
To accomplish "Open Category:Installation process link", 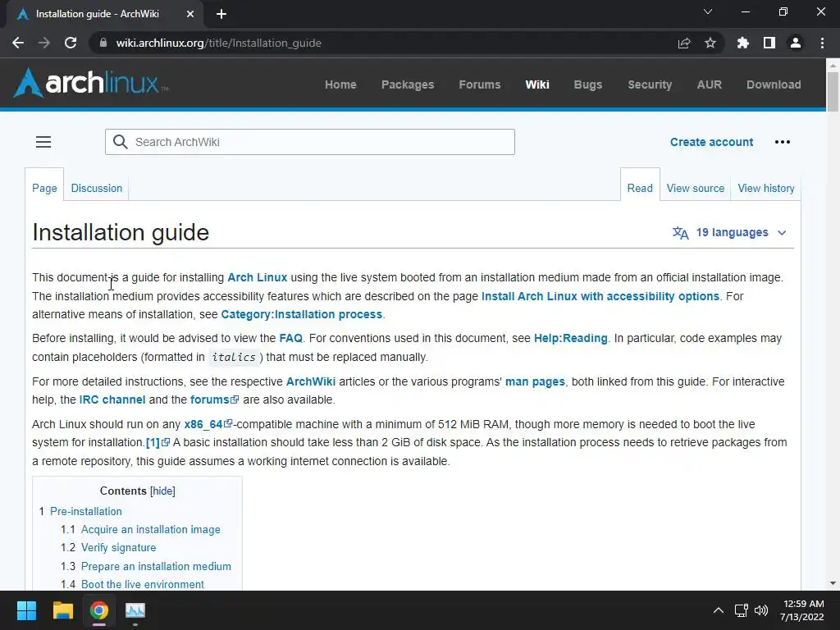I will pos(302,314).
